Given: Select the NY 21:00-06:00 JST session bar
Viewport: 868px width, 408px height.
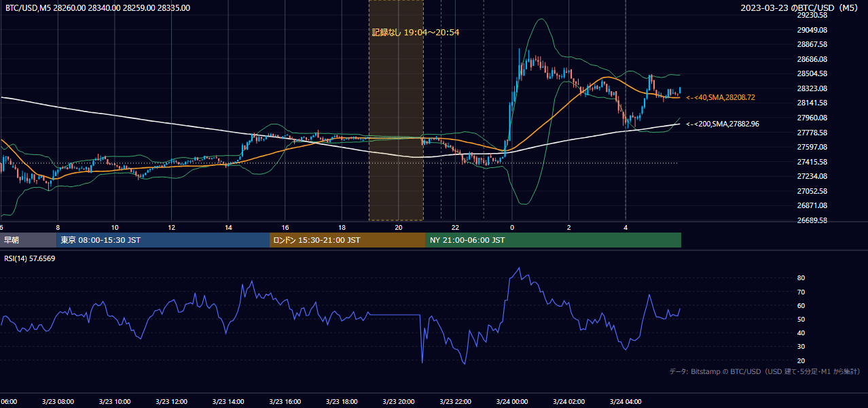Looking at the screenshot, I should click(x=554, y=240).
